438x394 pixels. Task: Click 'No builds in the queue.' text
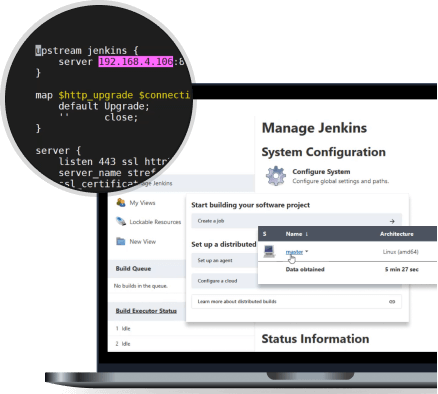click(141, 286)
